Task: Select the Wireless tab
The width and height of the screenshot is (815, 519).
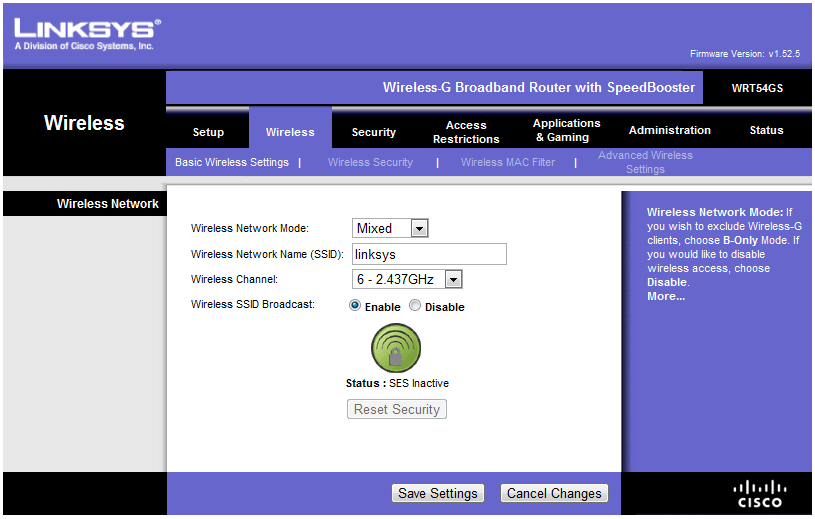Action: pos(290,132)
